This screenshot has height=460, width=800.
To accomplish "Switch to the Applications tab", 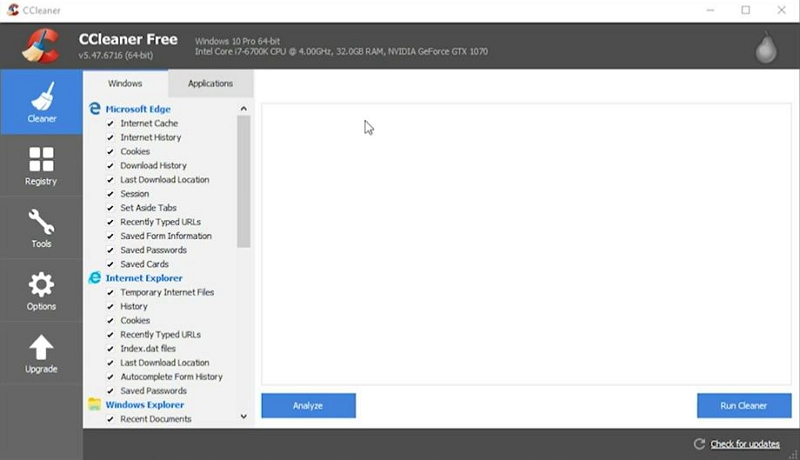I will [x=210, y=83].
